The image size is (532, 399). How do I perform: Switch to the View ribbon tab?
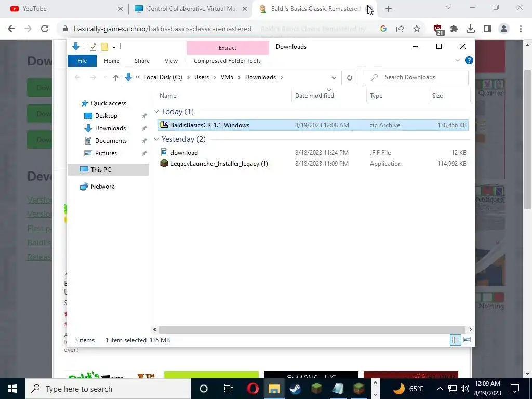tap(171, 61)
